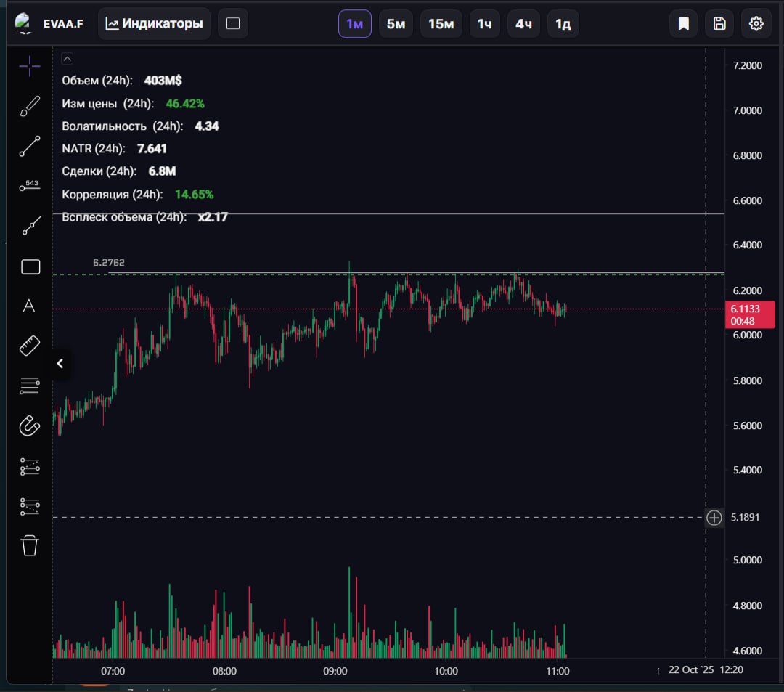
Task: Select the rectangle shape tool
Action: point(30,267)
